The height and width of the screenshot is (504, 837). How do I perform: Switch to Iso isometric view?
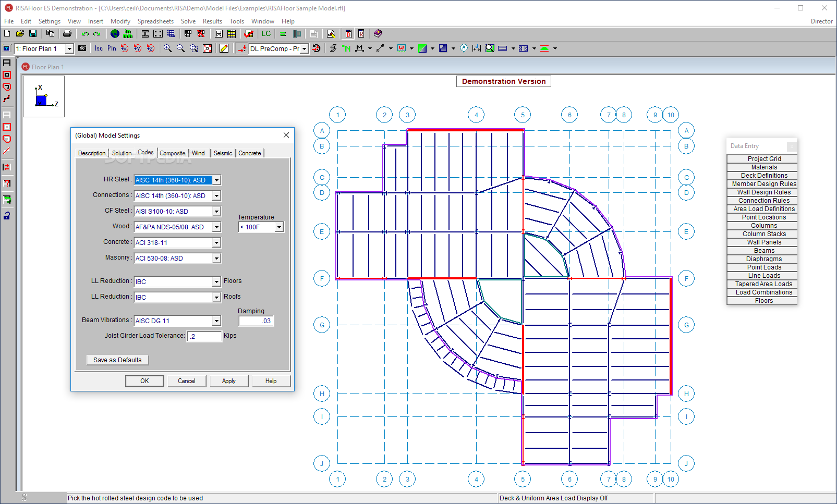pyautogui.click(x=99, y=48)
